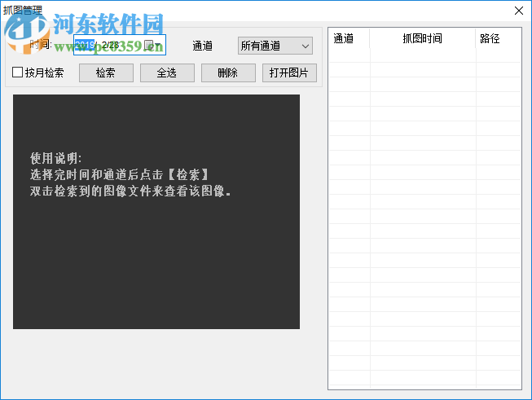Close the 抓图管理 window
The height and width of the screenshot is (400, 532).
pos(519,11)
